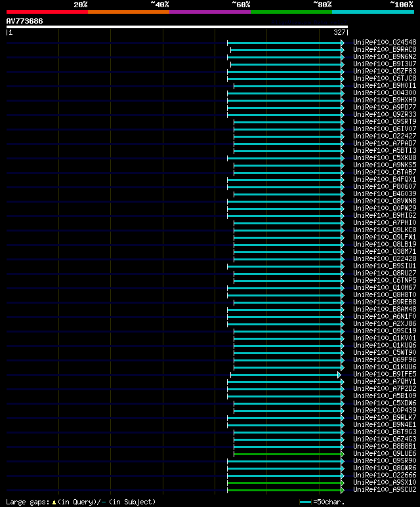The width and height of the screenshot is (420, 507).
Task: Click label UniRef100_B9SIU1
Action: pyautogui.click(x=385, y=266)
